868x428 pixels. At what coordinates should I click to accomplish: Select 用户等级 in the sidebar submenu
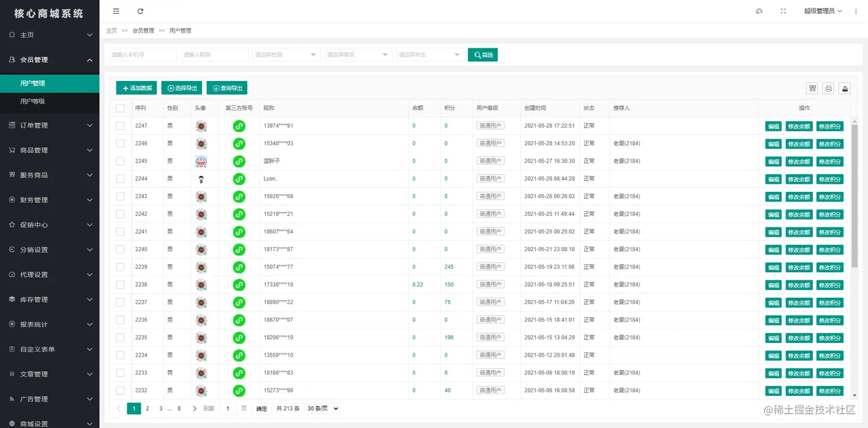click(x=49, y=101)
